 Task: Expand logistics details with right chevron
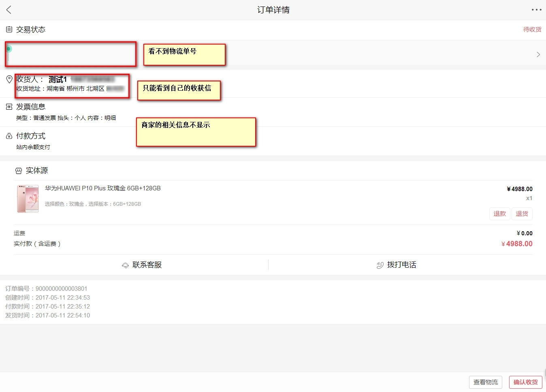(x=538, y=54)
